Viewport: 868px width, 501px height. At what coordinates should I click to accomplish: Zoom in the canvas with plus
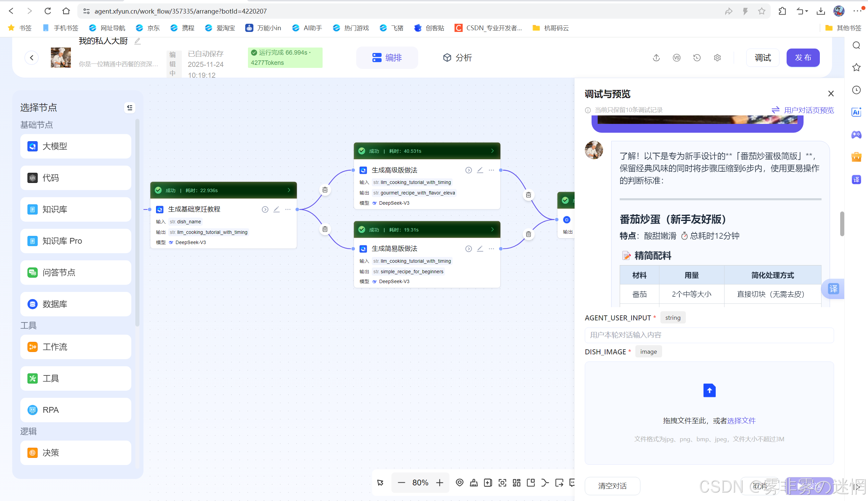(440, 483)
